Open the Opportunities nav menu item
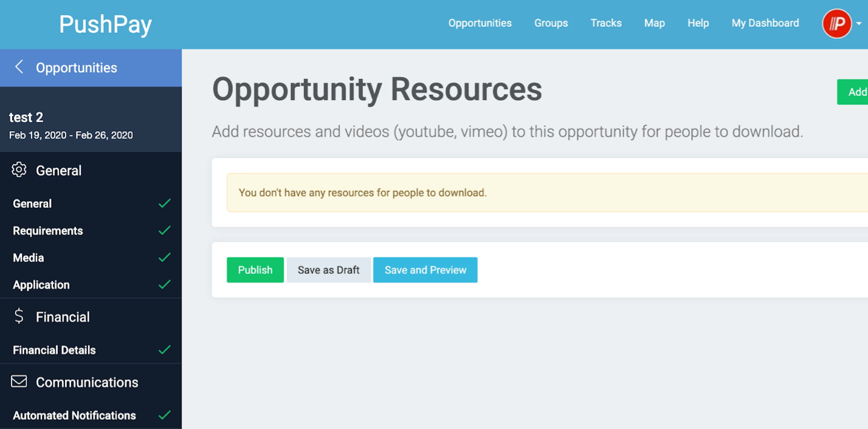 tap(480, 23)
